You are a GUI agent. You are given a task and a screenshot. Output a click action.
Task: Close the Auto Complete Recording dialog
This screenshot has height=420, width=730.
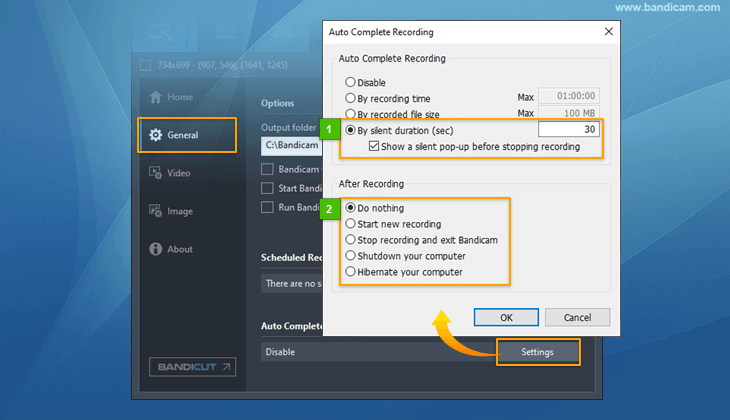(x=608, y=32)
